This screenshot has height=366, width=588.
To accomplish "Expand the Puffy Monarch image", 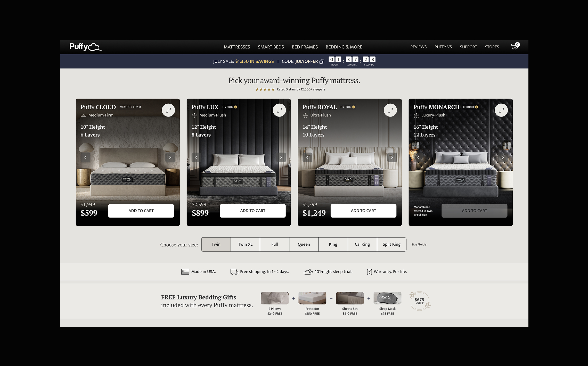I will [501, 110].
